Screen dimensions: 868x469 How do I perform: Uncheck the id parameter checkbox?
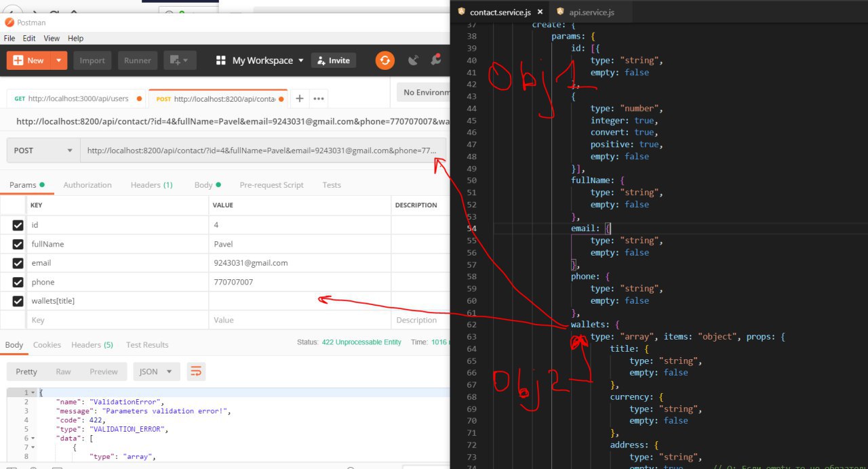click(18, 225)
